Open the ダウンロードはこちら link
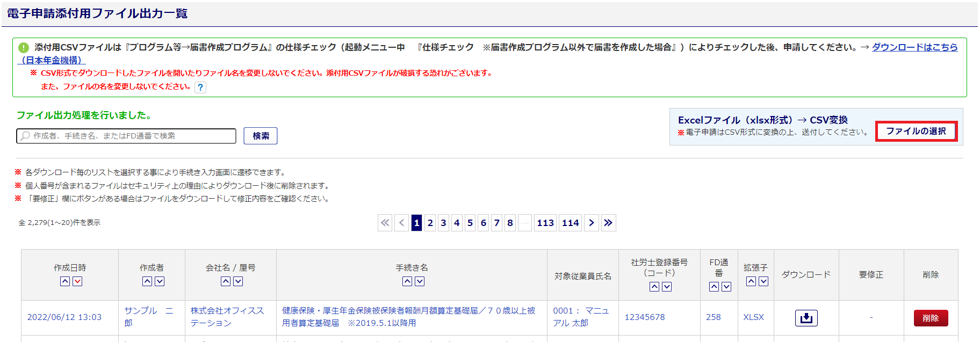The image size is (980, 342). click(x=914, y=47)
